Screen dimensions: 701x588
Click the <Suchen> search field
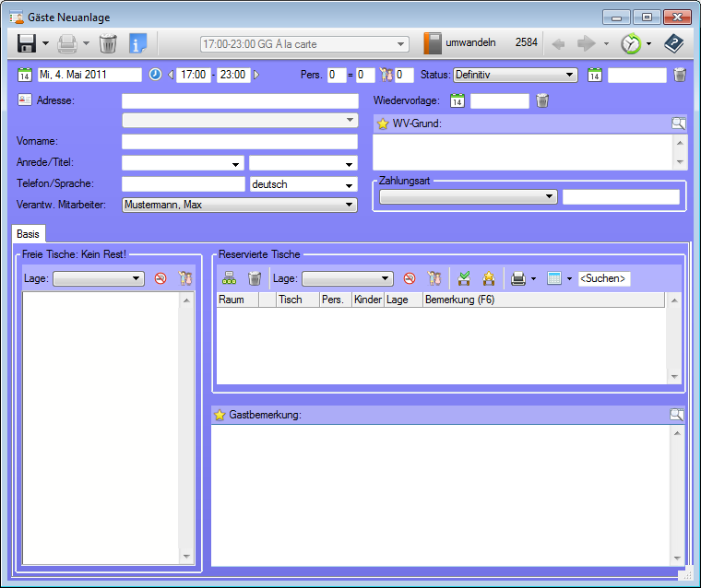pos(604,278)
